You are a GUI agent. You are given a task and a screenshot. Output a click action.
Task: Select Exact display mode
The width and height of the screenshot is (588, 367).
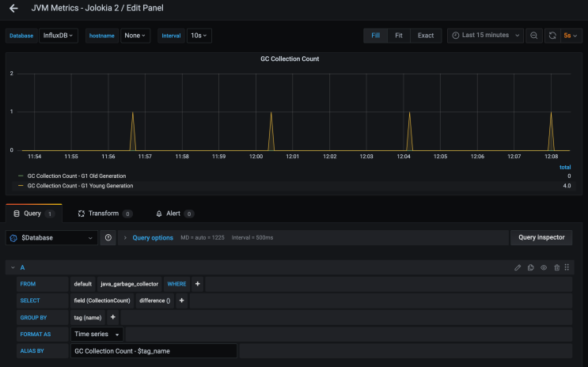point(426,36)
